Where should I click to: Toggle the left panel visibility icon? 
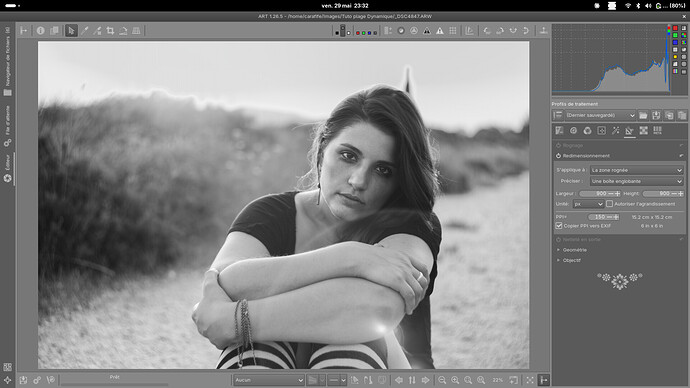pyautogui.click(x=24, y=30)
